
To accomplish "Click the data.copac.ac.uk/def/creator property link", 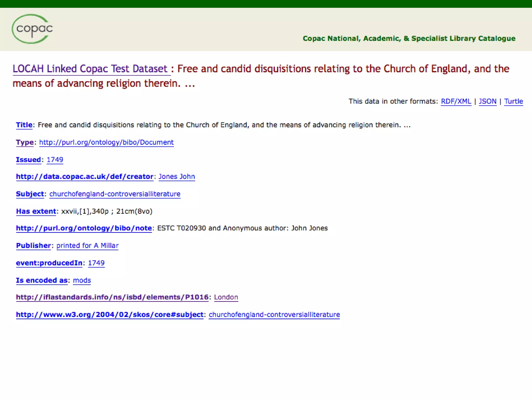I will [84, 177].
